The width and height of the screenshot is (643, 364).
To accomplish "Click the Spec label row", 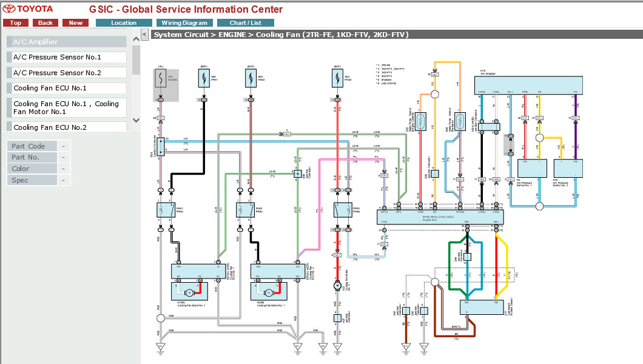I will point(32,180).
